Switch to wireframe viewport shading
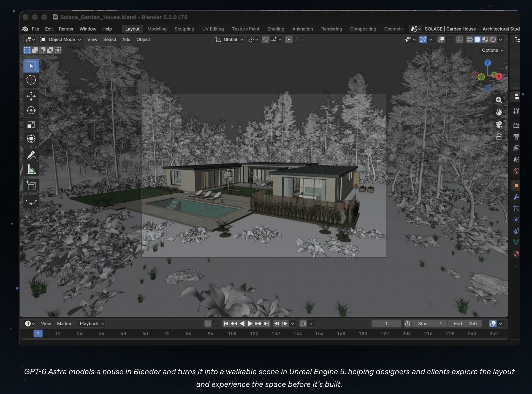The height and width of the screenshot is (394, 532). pos(470,39)
